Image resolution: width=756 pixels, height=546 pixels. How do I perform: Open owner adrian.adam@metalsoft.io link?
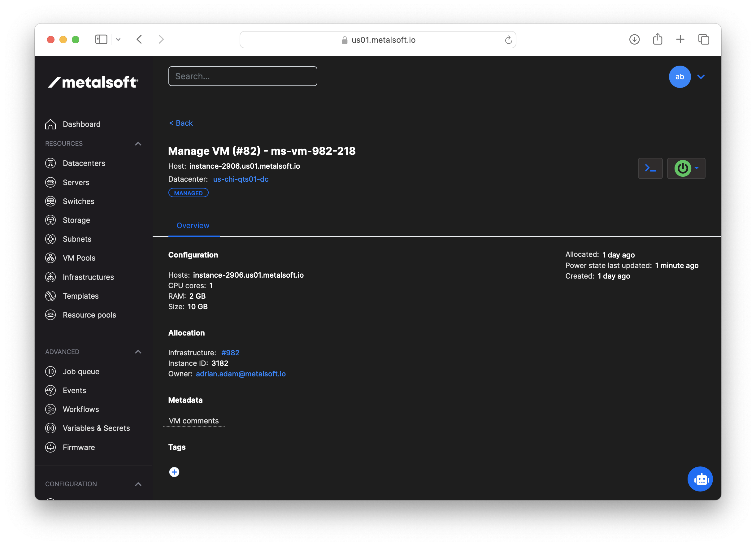click(241, 374)
